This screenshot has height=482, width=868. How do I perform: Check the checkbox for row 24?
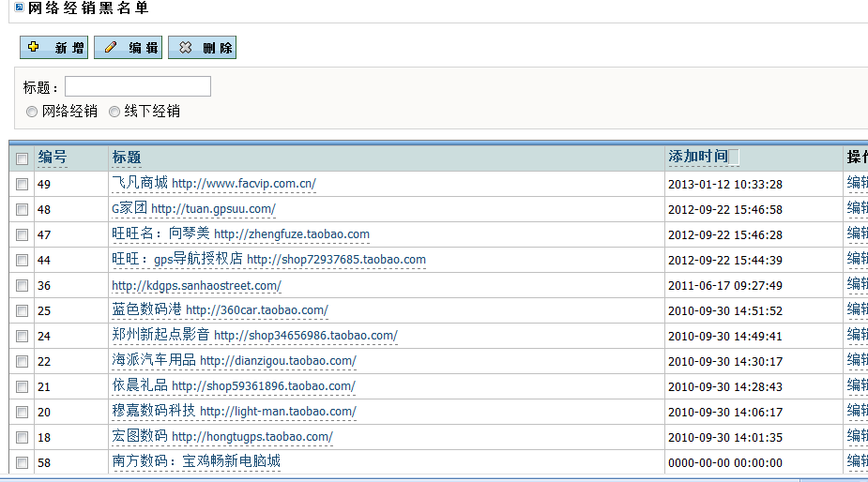coord(23,337)
